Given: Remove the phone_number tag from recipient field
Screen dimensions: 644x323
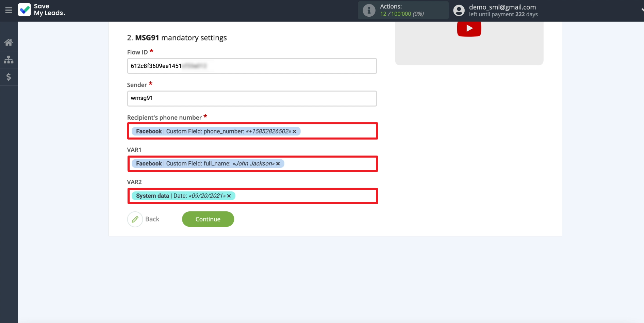Looking at the screenshot, I should (294, 131).
